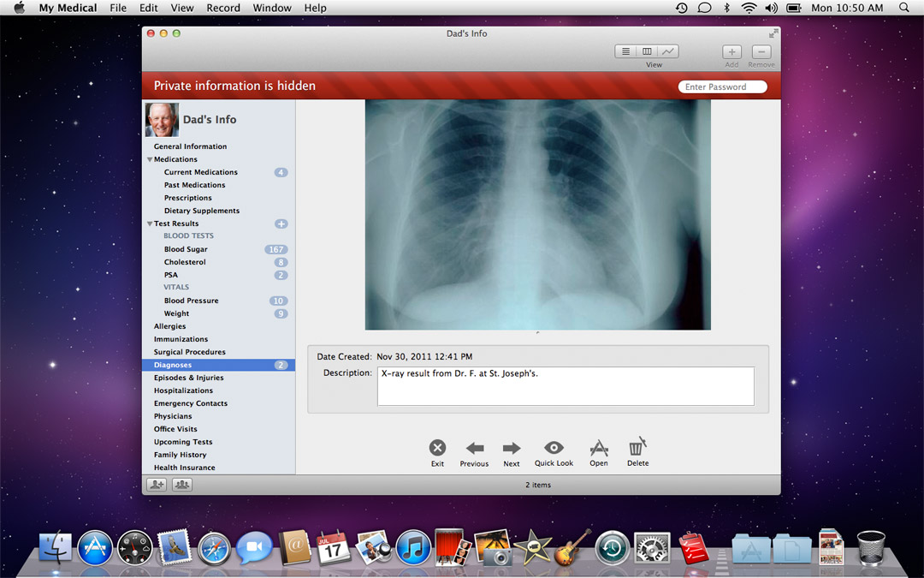Delete the X-ray using trash icon

pos(637,447)
